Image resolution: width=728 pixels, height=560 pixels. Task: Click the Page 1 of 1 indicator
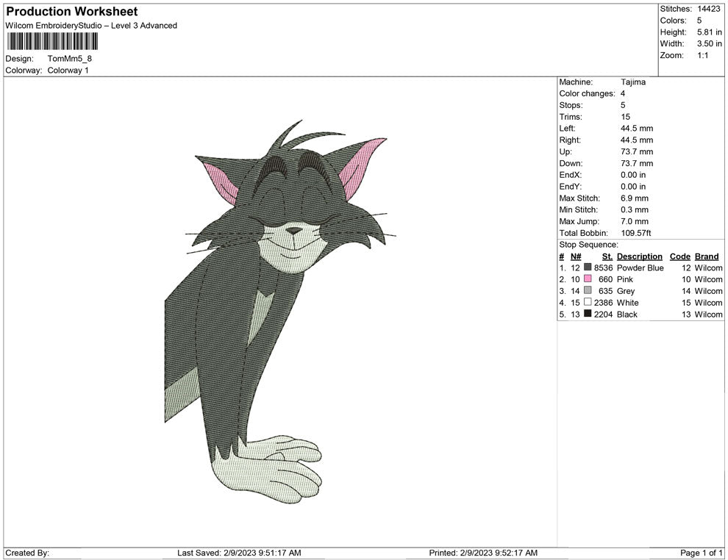coord(701,553)
